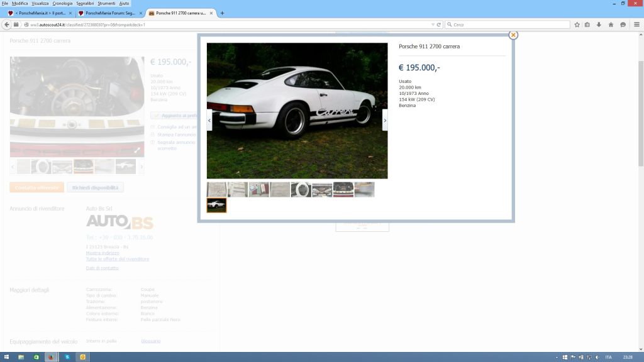The width and height of the screenshot is (644, 362).
Task: Open open front trunk thumbnail in gallery
Action: click(x=323, y=190)
